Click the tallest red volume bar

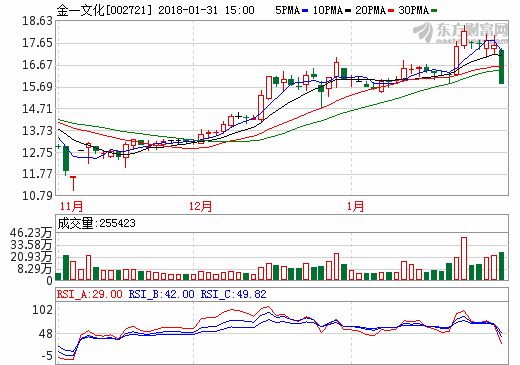(x=464, y=259)
